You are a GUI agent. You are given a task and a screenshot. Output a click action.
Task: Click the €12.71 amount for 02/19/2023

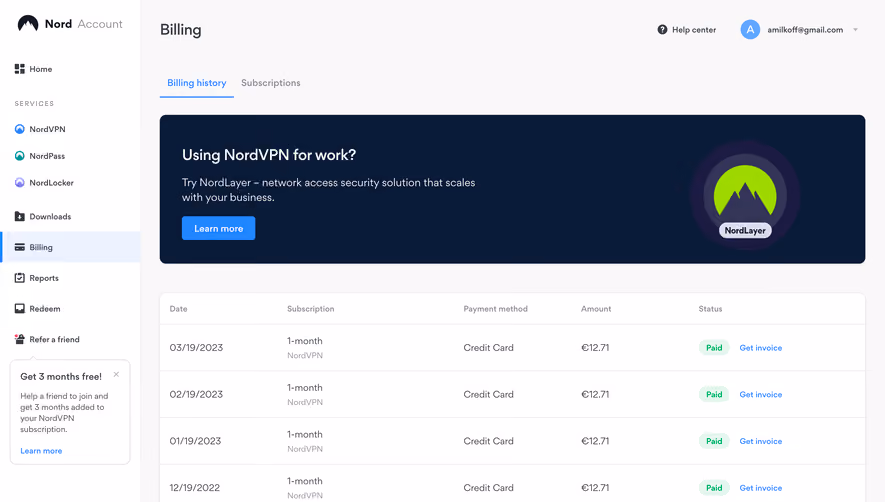click(595, 394)
